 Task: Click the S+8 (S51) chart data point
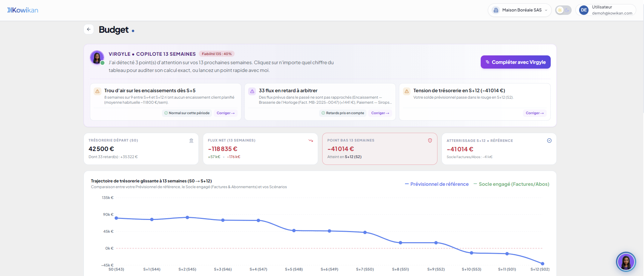[x=401, y=243]
